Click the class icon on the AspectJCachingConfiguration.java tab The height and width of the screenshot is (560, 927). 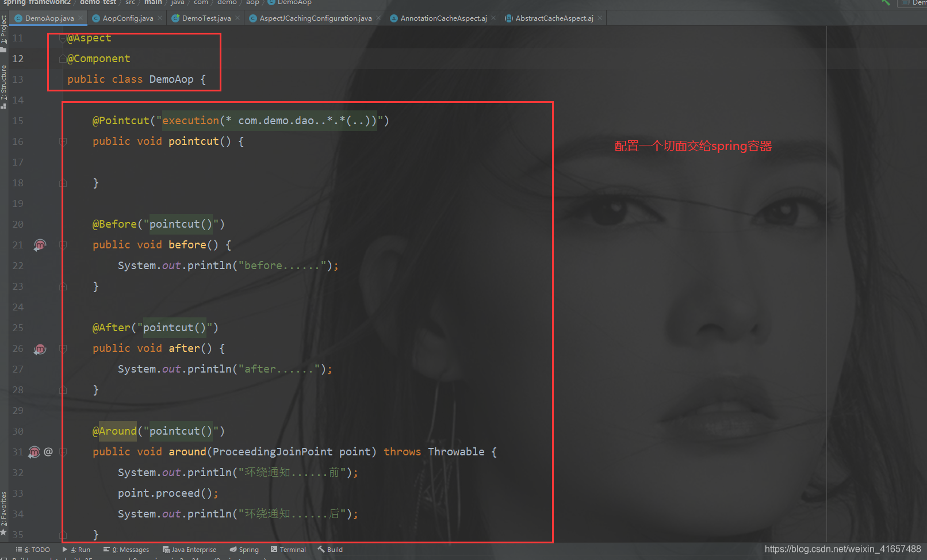pos(253,18)
